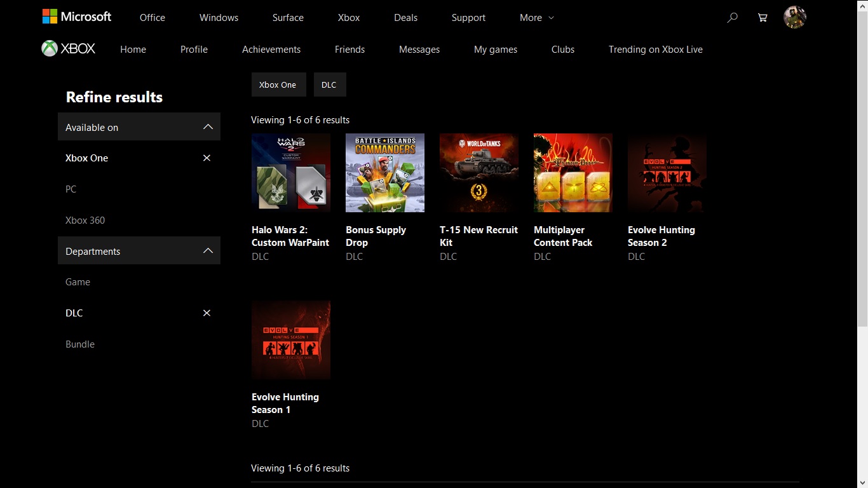Click the Battle Islands Commanders artwork

(x=385, y=173)
